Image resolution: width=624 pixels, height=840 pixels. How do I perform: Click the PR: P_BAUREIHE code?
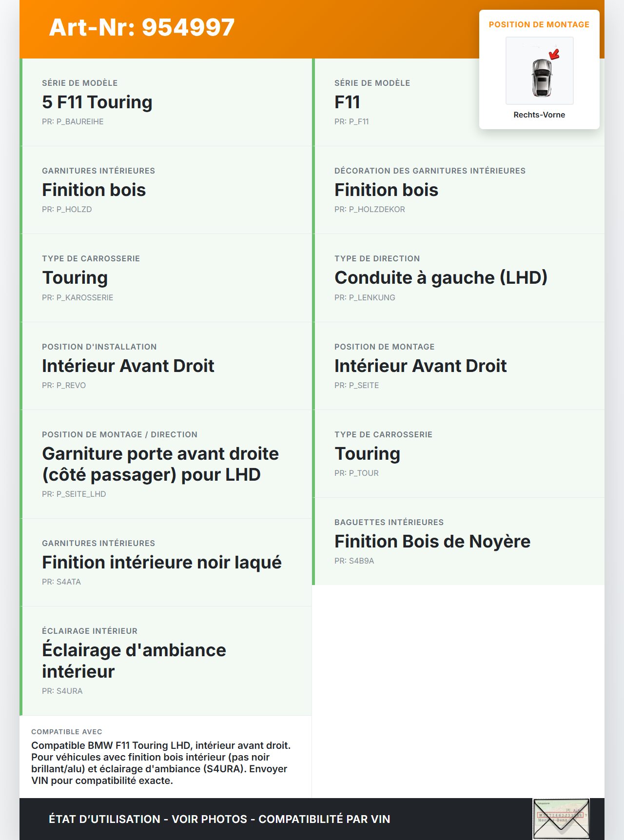[x=73, y=122]
